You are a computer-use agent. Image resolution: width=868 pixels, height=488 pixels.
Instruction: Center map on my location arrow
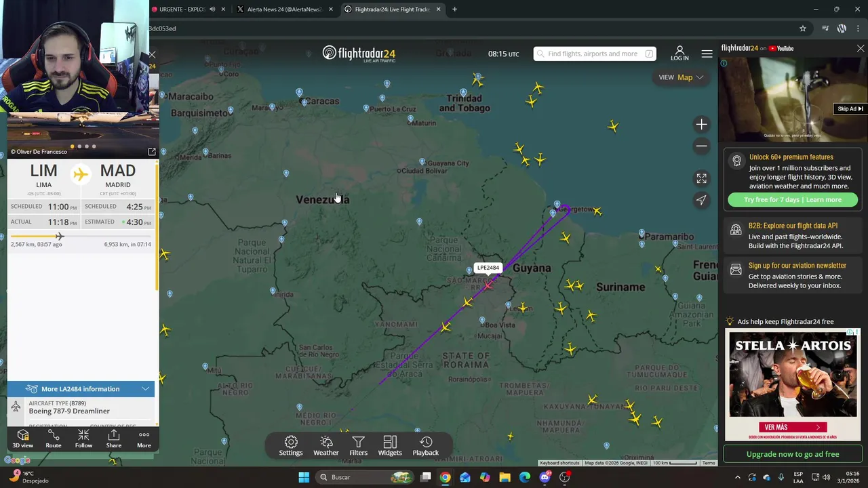coord(701,200)
